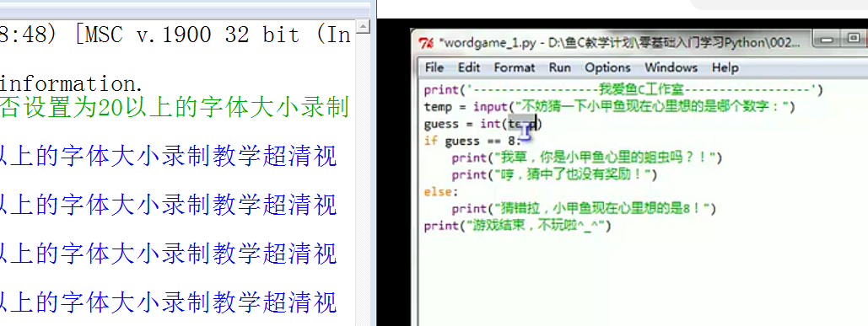
Task: Click the print line "哼，猜中了也没有奖励！"
Action: point(554,174)
